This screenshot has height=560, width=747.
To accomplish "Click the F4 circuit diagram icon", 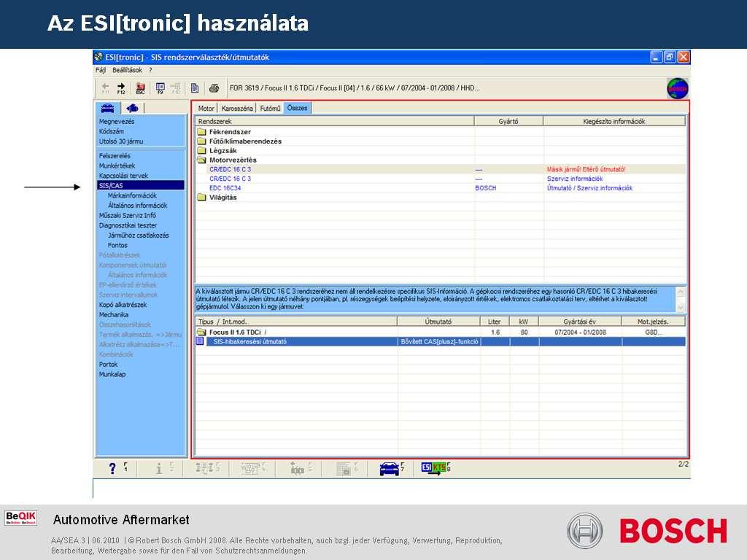I will 251,469.
